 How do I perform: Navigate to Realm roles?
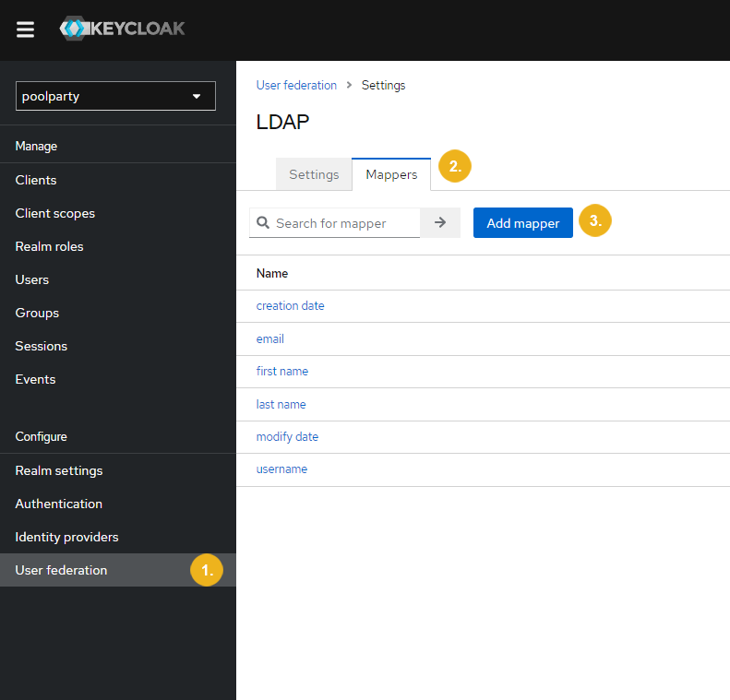click(49, 246)
